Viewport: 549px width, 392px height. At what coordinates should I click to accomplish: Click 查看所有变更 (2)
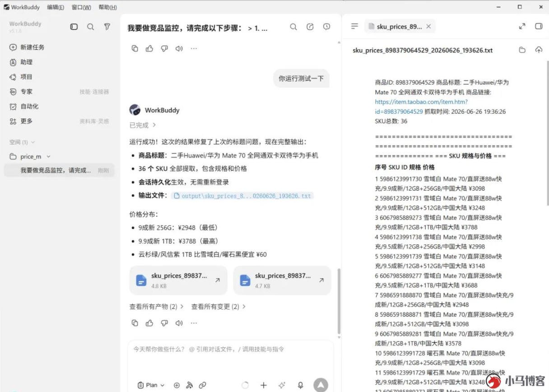[218, 307]
